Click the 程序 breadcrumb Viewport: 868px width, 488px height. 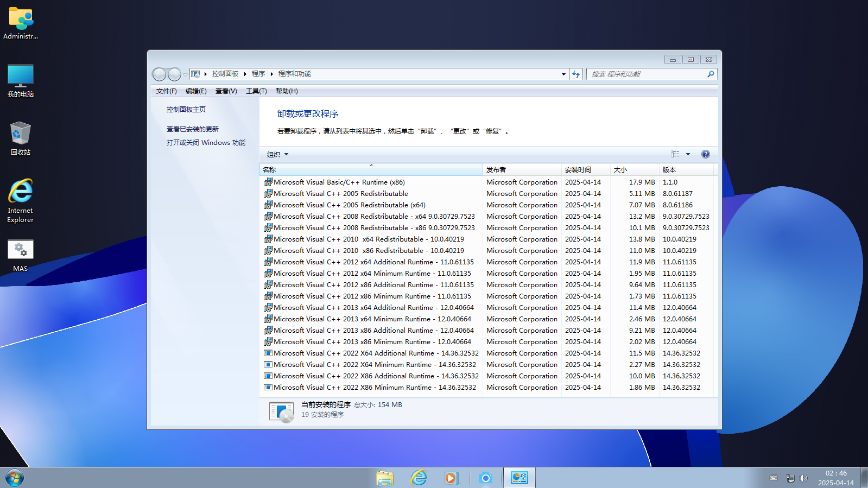pos(258,74)
